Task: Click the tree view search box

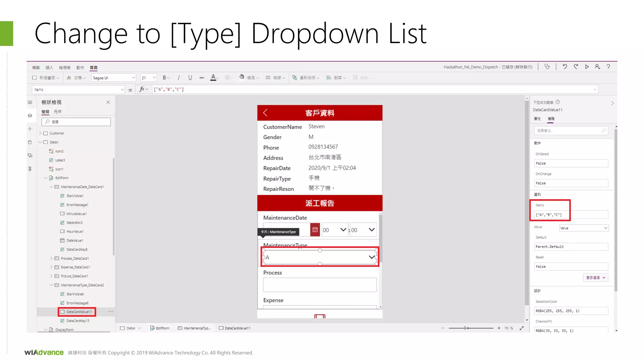Action: coord(76,122)
